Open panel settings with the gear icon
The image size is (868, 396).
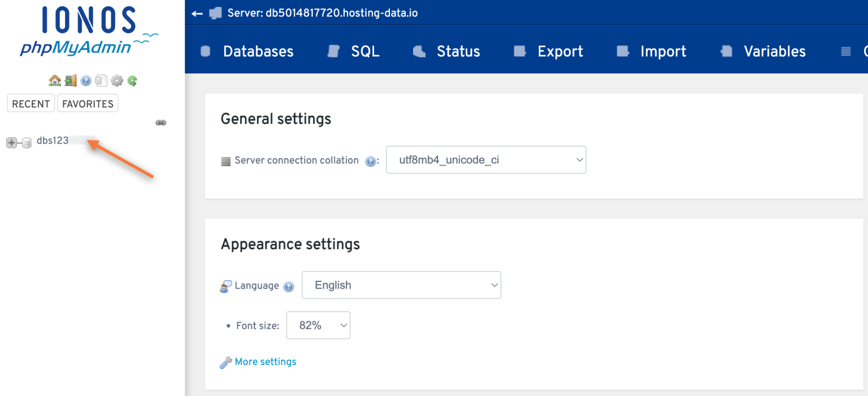(116, 80)
